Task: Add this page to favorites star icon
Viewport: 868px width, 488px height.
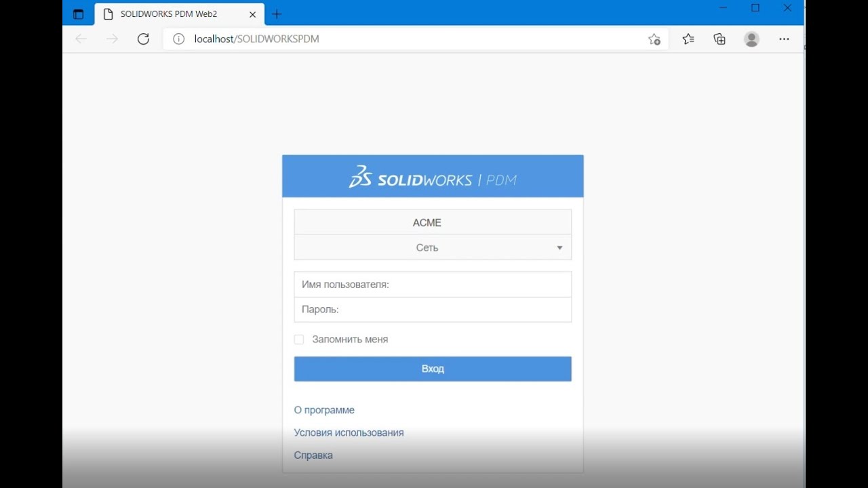Action: (x=654, y=39)
